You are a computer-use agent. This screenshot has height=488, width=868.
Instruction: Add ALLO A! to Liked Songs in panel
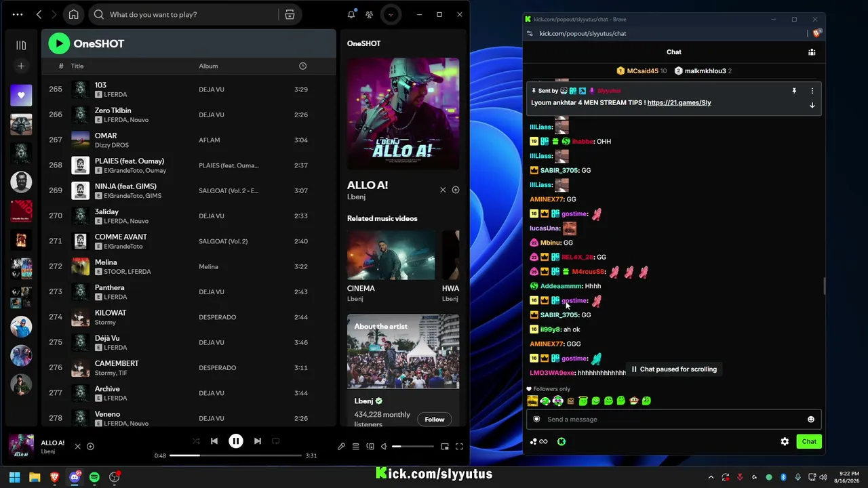pyautogui.click(x=456, y=190)
